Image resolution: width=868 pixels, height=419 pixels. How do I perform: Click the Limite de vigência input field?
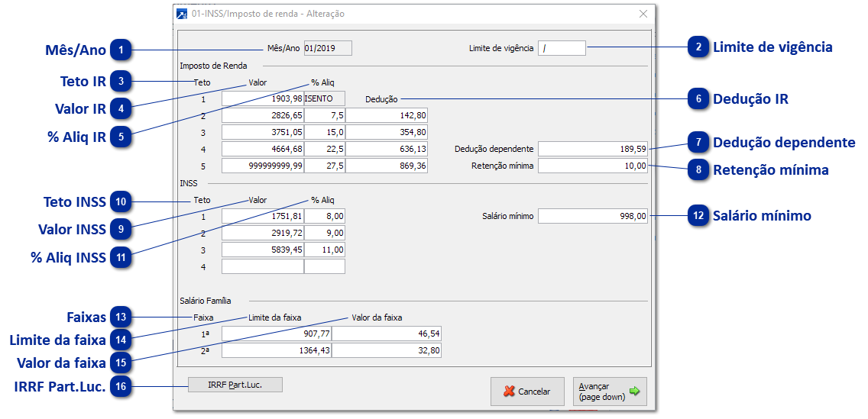pos(562,49)
